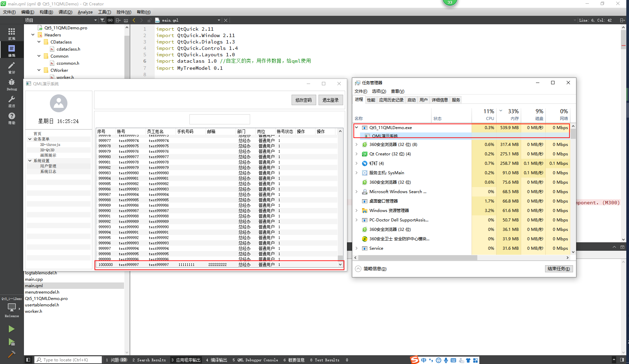Image resolution: width=629 pixels, height=364 pixels.
Task: Collapse the Headers folder in project tree
Action: [x=33, y=35]
